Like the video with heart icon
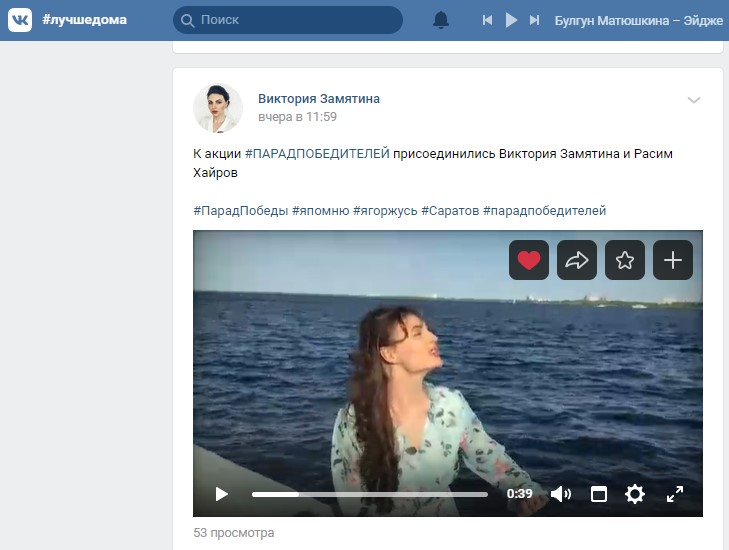729x550 pixels. pyautogui.click(x=529, y=260)
